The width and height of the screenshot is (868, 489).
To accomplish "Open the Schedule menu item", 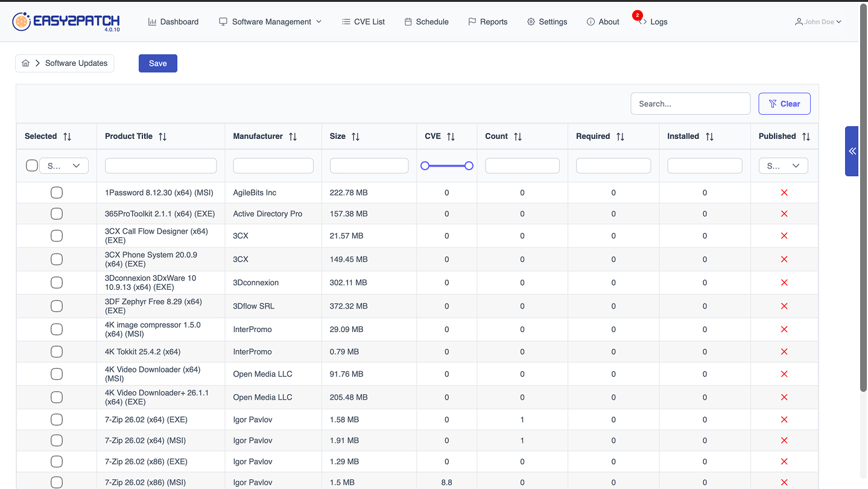I will (426, 22).
